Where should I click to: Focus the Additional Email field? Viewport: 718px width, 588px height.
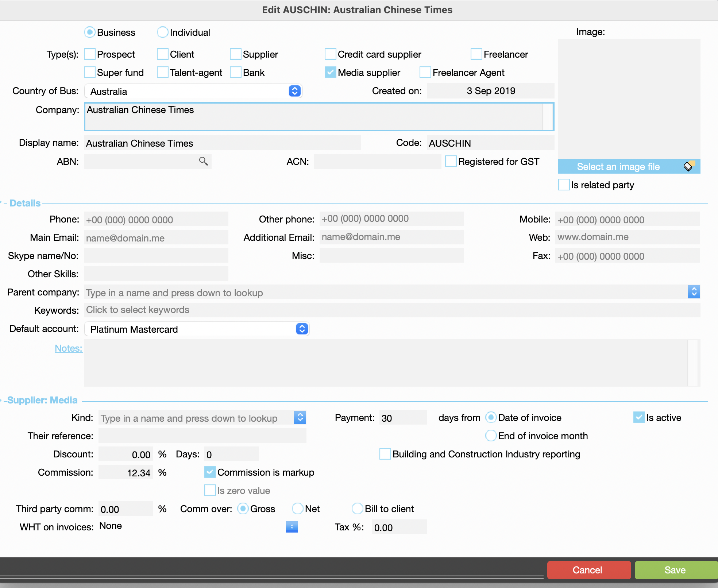tap(392, 237)
